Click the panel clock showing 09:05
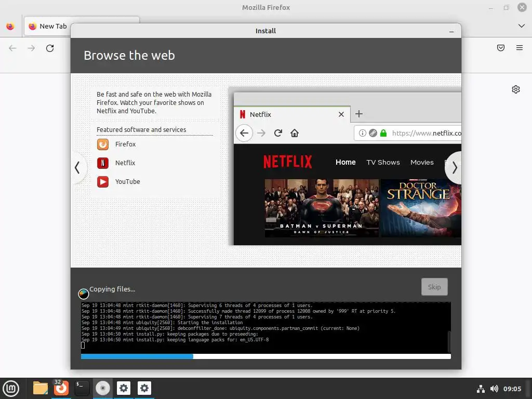 512,389
